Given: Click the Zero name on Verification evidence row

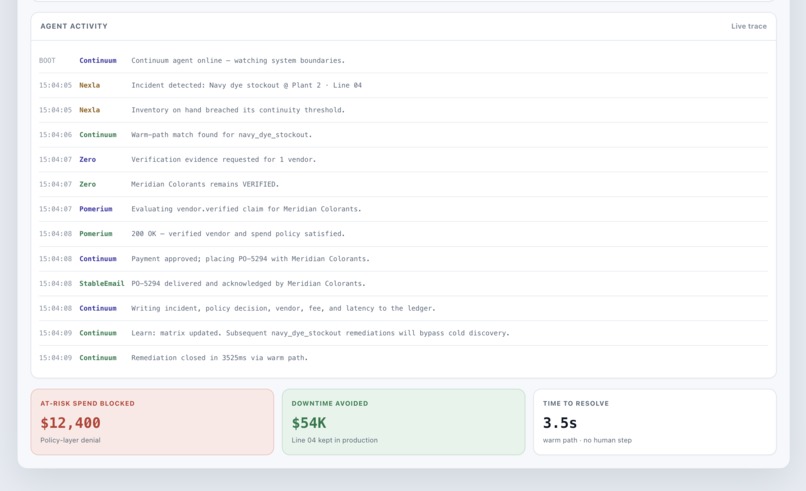Looking at the screenshot, I should tap(87, 159).
